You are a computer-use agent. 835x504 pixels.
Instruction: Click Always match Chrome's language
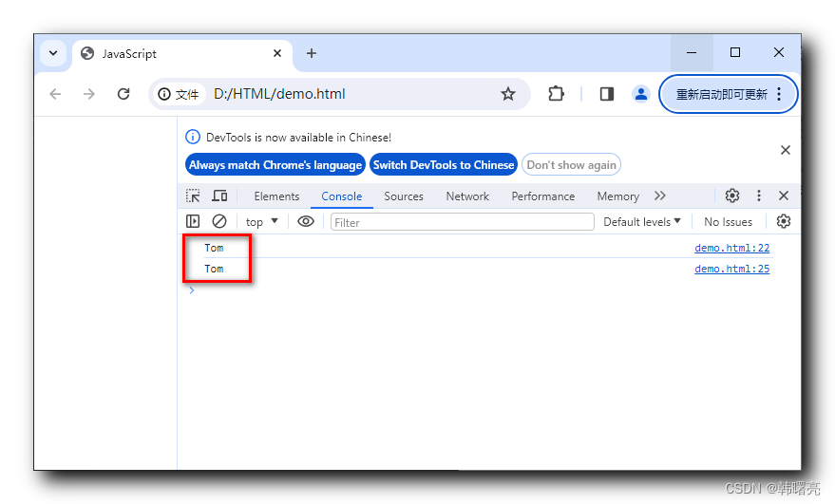coord(275,165)
